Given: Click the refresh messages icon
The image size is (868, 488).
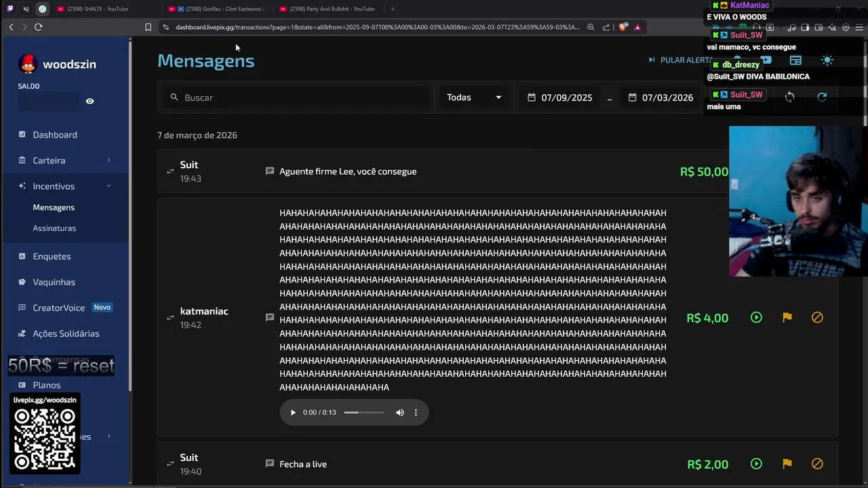Looking at the screenshot, I should (822, 98).
